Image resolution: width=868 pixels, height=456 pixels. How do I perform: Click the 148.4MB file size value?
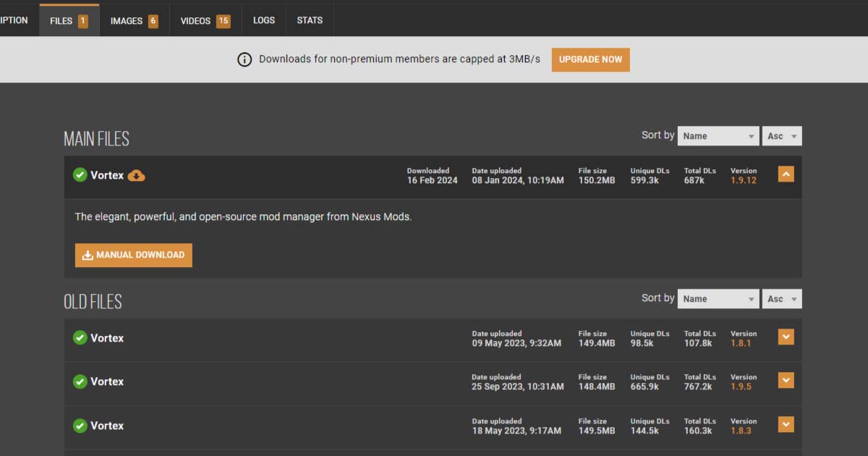click(597, 387)
